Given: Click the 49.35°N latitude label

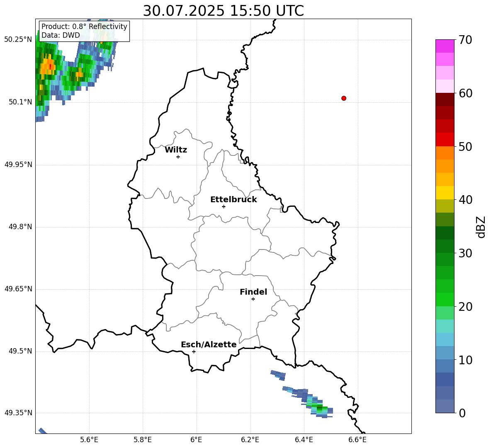Looking at the screenshot, I should pyautogui.click(x=18, y=413).
